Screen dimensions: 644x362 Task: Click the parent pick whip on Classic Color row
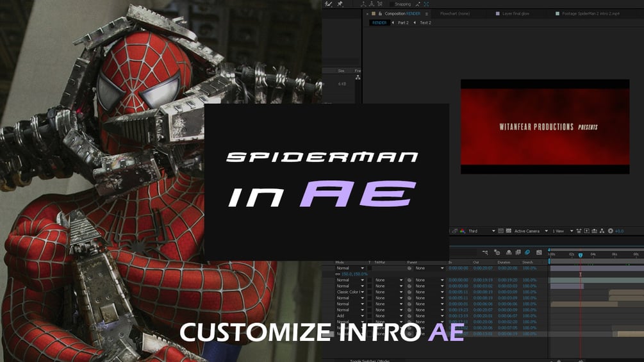(x=409, y=292)
